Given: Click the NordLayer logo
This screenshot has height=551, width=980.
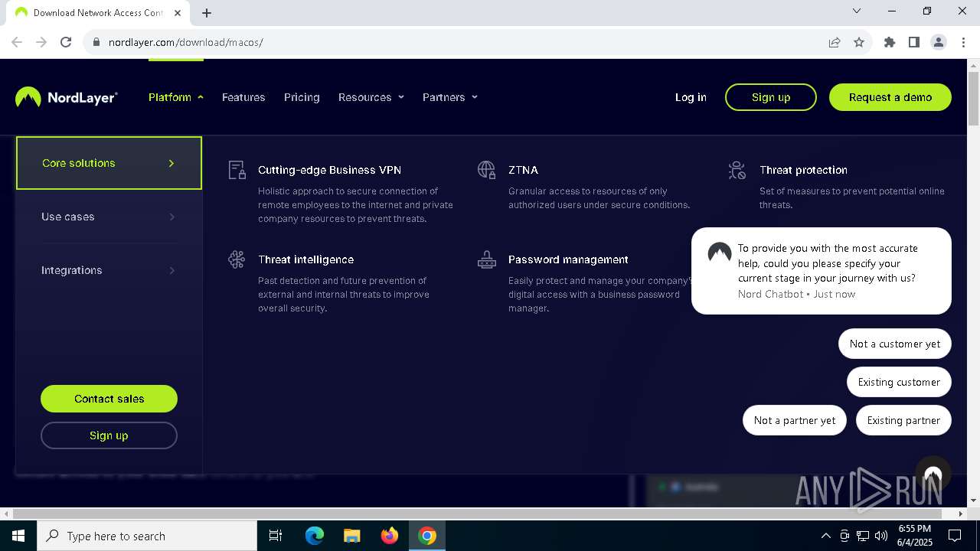Looking at the screenshot, I should pos(67,97).
